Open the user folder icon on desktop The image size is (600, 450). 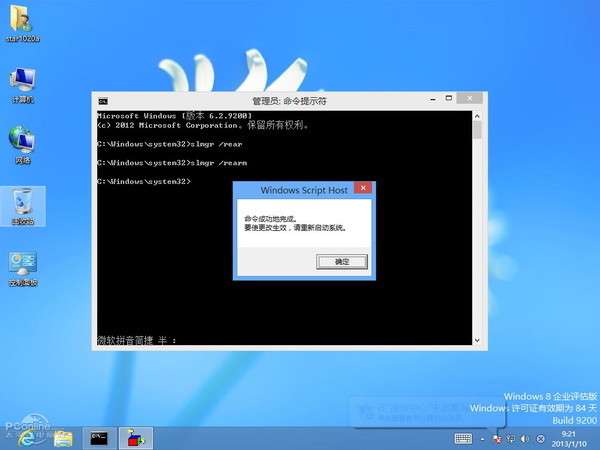pyautogui.click(x=23, y=23)
